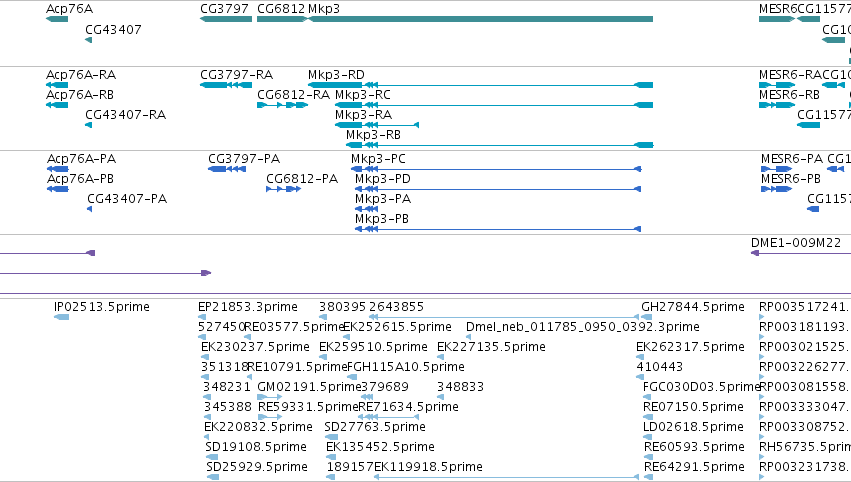Image resolution: width=851 pixels, height=482 pixels.
Task: Select the MESR6-PB protein label
Action: tap(791, 179)
